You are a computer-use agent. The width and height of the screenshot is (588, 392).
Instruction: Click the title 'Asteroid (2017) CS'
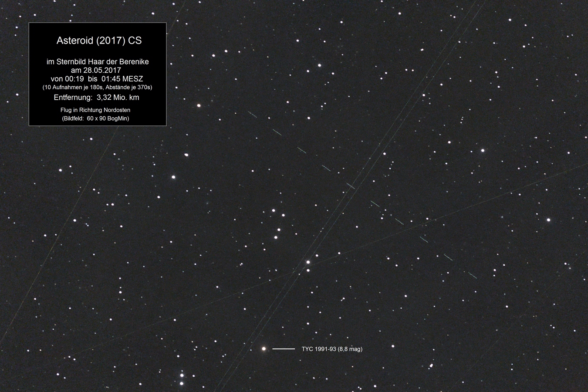[x=99, y=41]
